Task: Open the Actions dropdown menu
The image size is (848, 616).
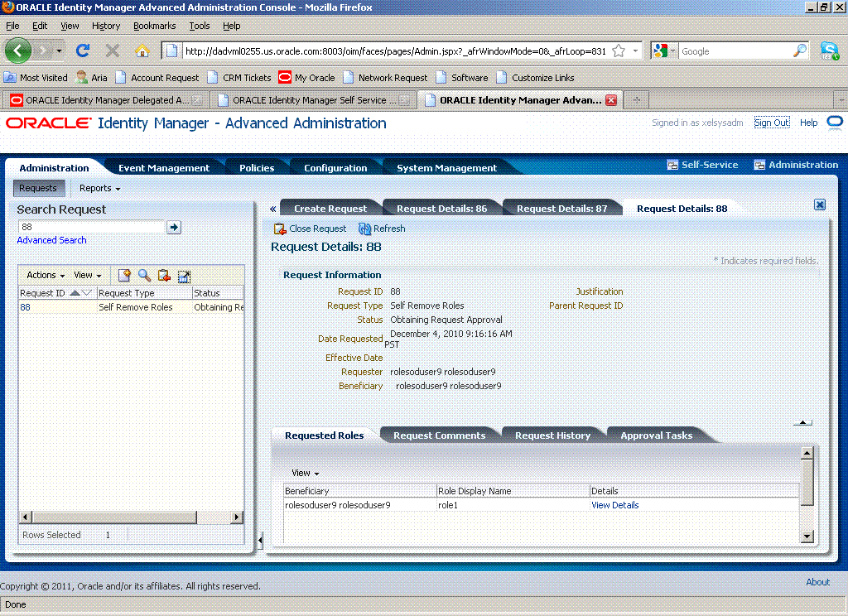Action: click(x=45, y=274)
